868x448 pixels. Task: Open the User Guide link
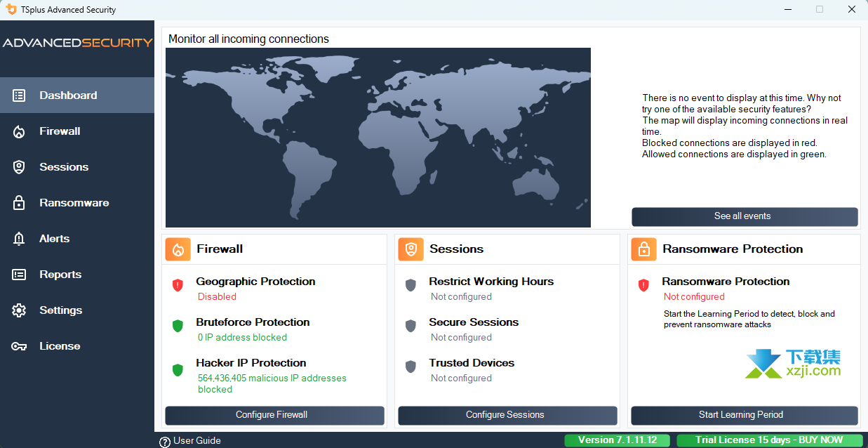click(197, 441)
